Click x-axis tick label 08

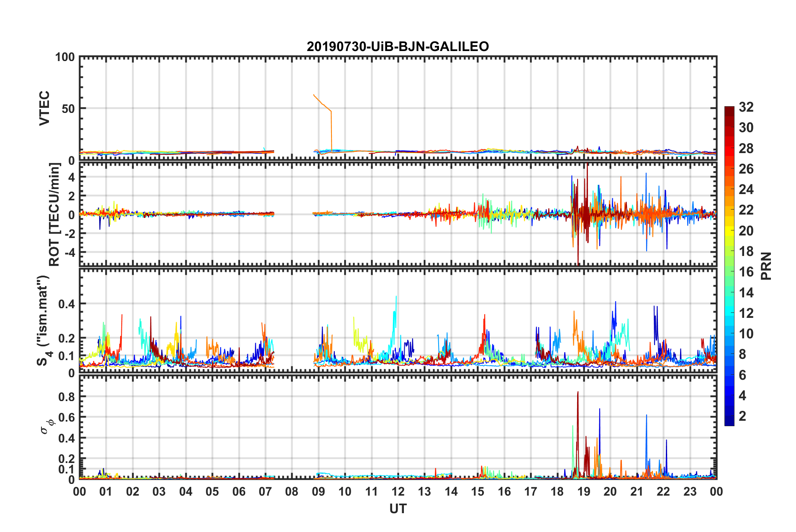coord(292,491)
